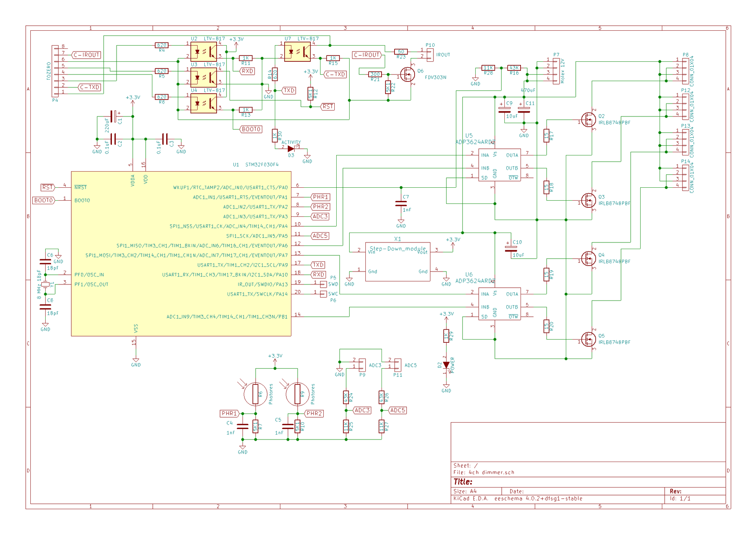Select the D2 POWER LED symbol

[446, 365]
